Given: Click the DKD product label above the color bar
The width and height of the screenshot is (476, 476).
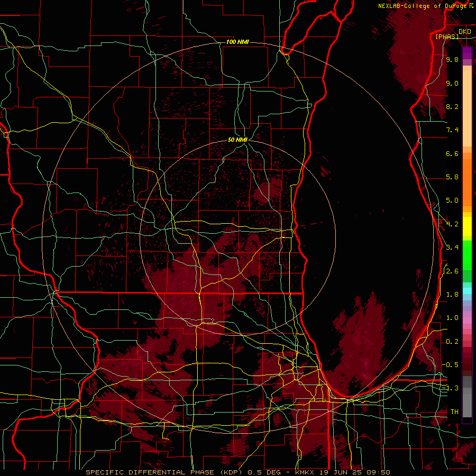Looking at the screenshot, I should click(465, 31).
